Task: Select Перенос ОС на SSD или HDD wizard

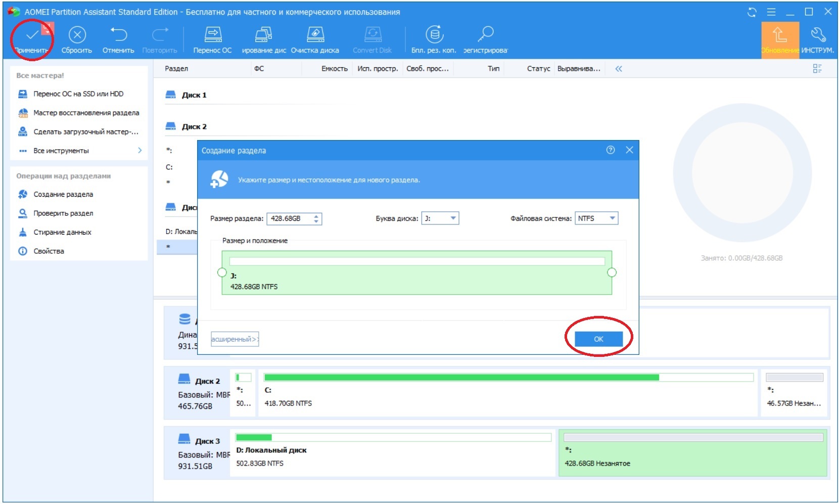Action: pos(78,94)
